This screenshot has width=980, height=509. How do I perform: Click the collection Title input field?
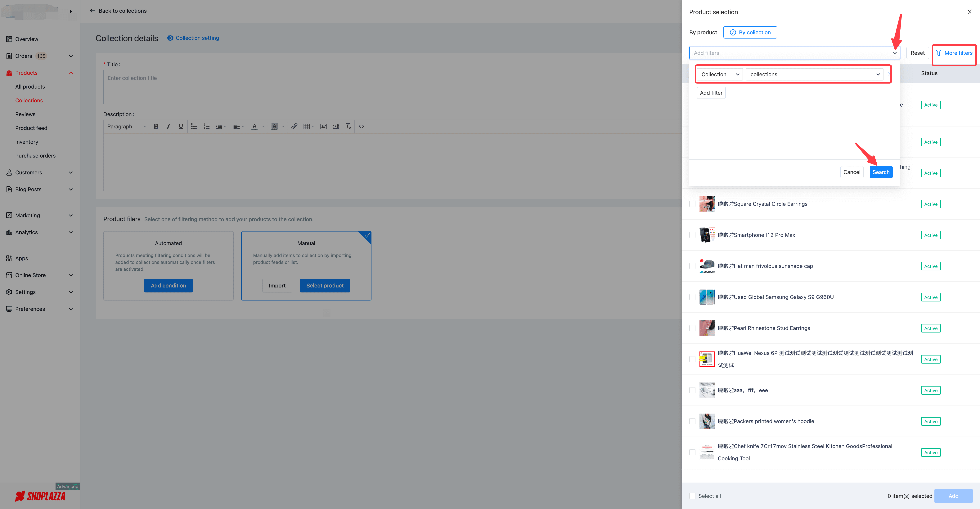[x=392, y=87]
